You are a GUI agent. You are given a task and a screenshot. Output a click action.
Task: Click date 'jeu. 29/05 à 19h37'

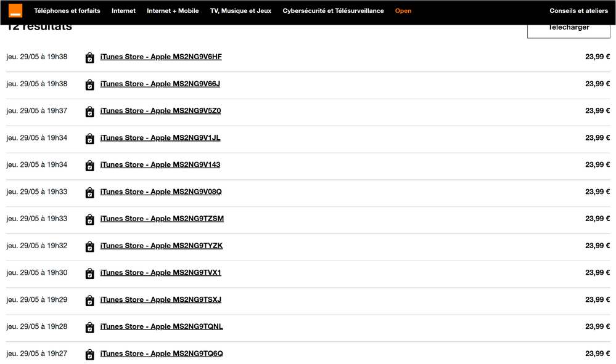(37, 111)
